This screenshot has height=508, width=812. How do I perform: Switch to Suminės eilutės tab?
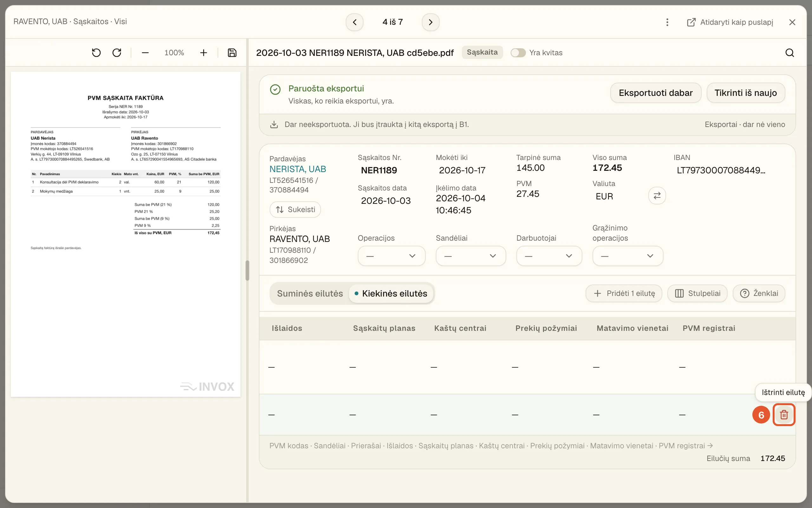310,293
